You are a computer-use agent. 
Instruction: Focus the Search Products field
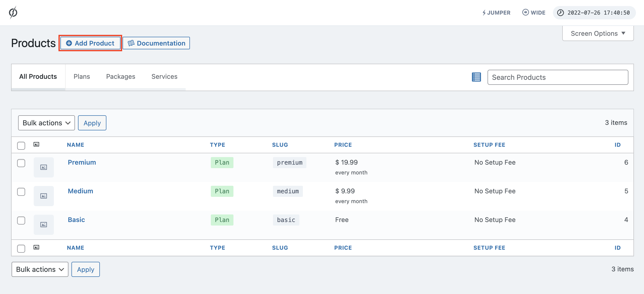[557, 77]
